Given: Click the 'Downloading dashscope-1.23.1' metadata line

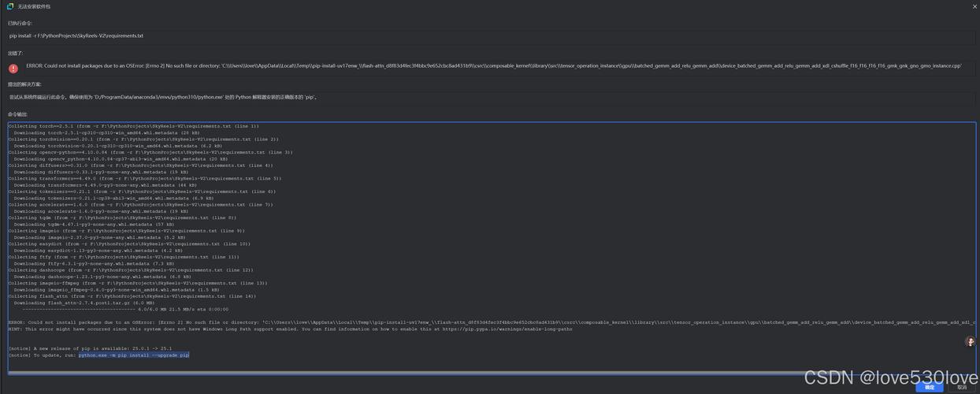Looking at the screenshot, I should tap(102, 277).
